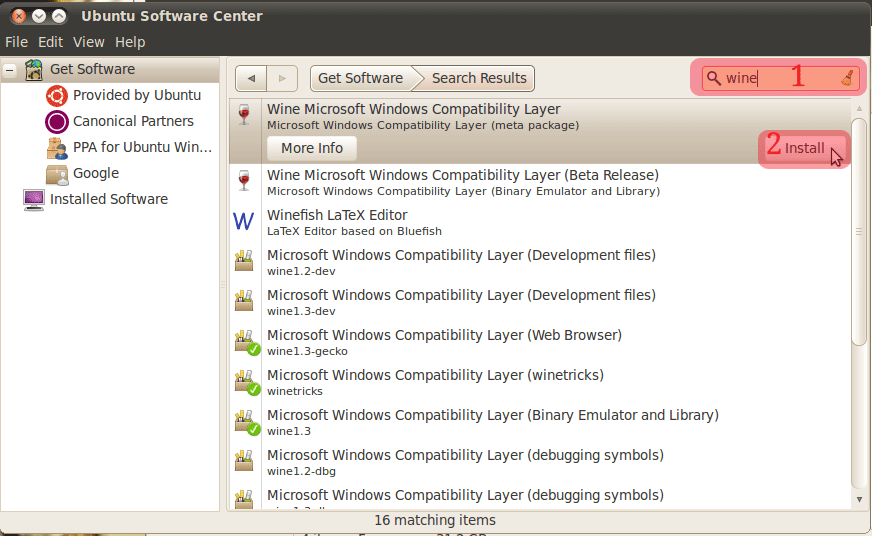Image resolution: width=872 pixels, height=536 pixels.
Task: Focus the search field containing wine
Action: pos(781,78)
